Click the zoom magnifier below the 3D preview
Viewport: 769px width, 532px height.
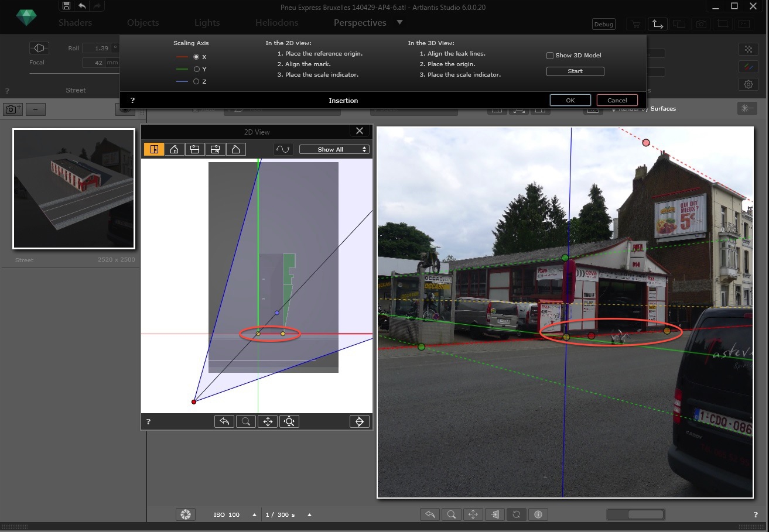pyautogui.click(x=452, y=514)
